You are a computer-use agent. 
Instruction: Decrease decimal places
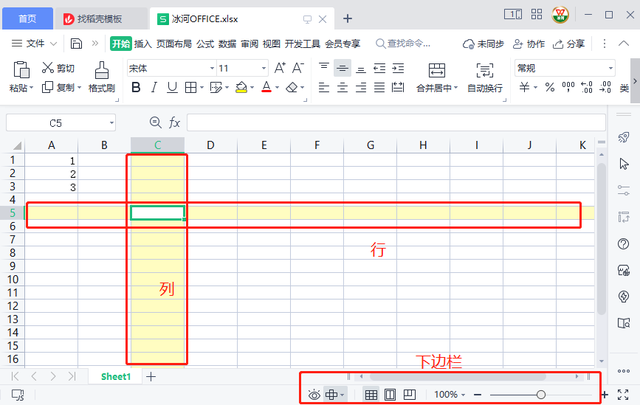coord(605,87)
